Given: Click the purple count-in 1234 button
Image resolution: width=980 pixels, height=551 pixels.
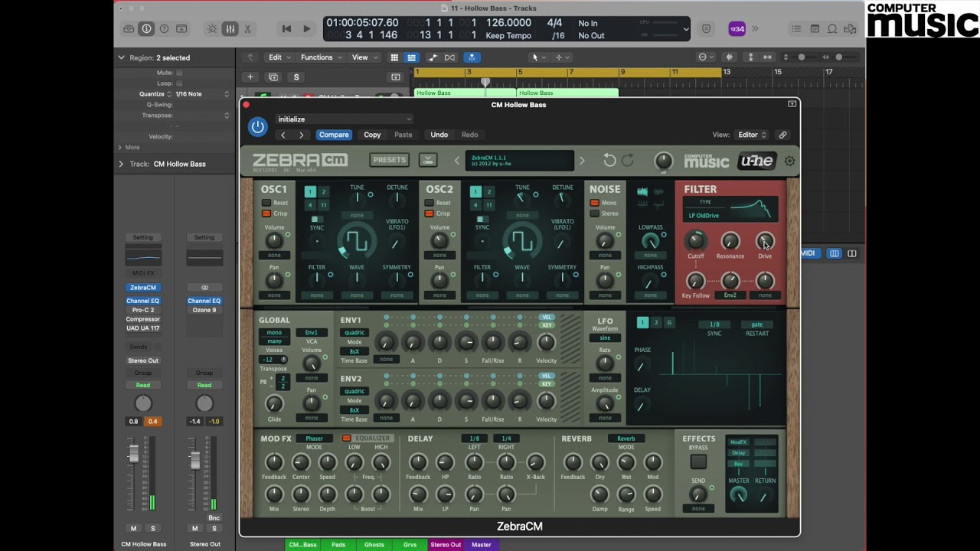Looking at the screenshot, I should [x=737, y=29].
